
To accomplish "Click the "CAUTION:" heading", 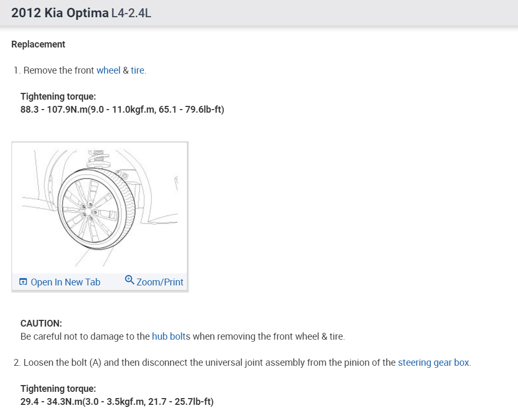I will pos(41,323).
